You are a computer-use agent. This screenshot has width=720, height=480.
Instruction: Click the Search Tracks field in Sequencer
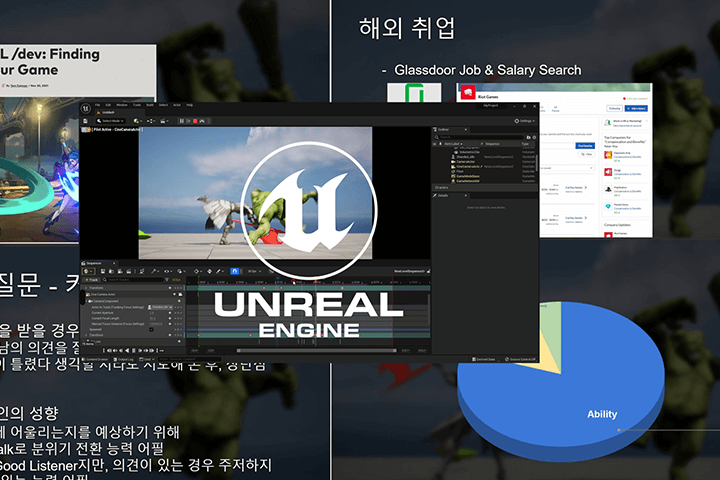click(135, 280)
